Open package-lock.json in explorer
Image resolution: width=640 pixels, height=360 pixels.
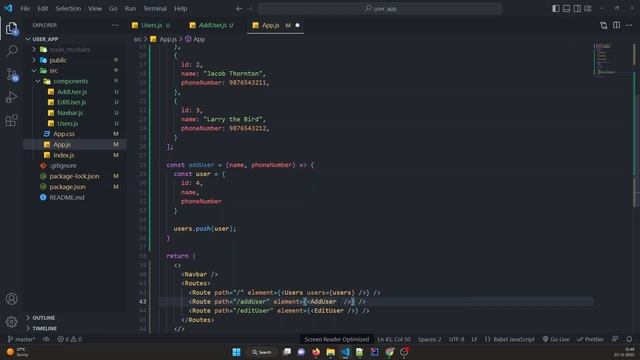click(75, 176)
